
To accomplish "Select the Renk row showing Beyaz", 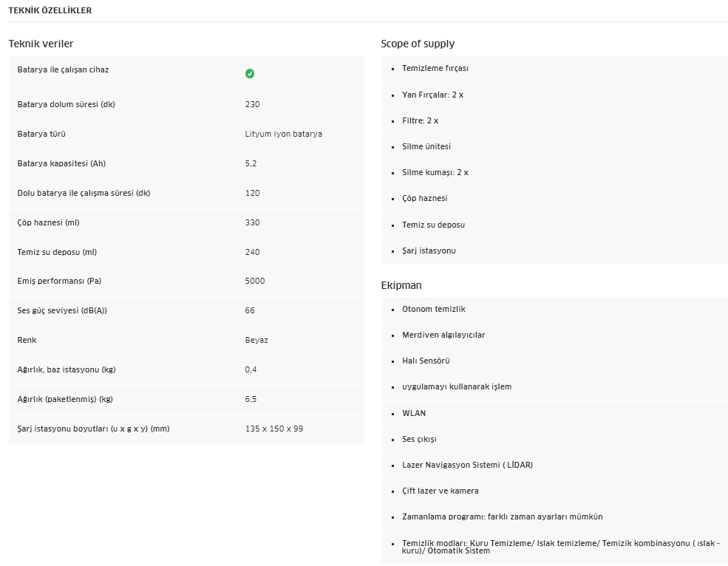I will coord(186,341).
